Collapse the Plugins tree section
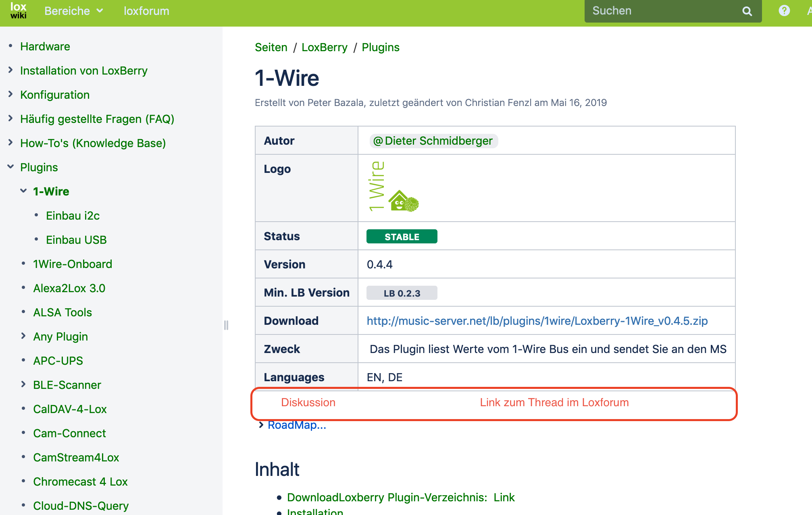The width and height of the screenshot is (812, 515). [11, 167]
